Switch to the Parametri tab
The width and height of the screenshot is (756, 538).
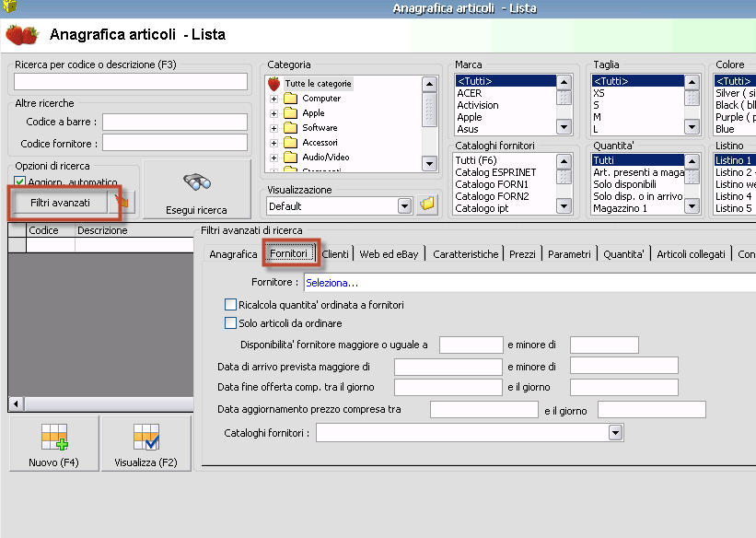pyautogui.click(x=569, y=254)
